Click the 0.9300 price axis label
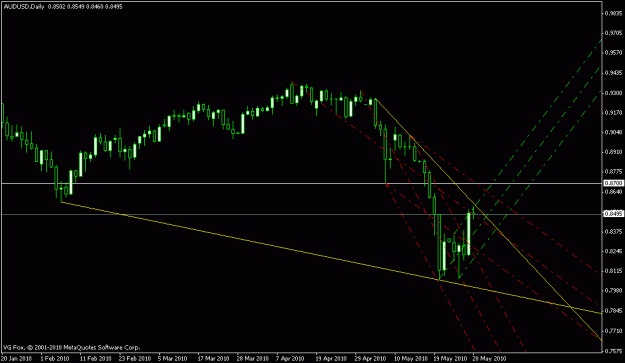 (x=614, y=93)
